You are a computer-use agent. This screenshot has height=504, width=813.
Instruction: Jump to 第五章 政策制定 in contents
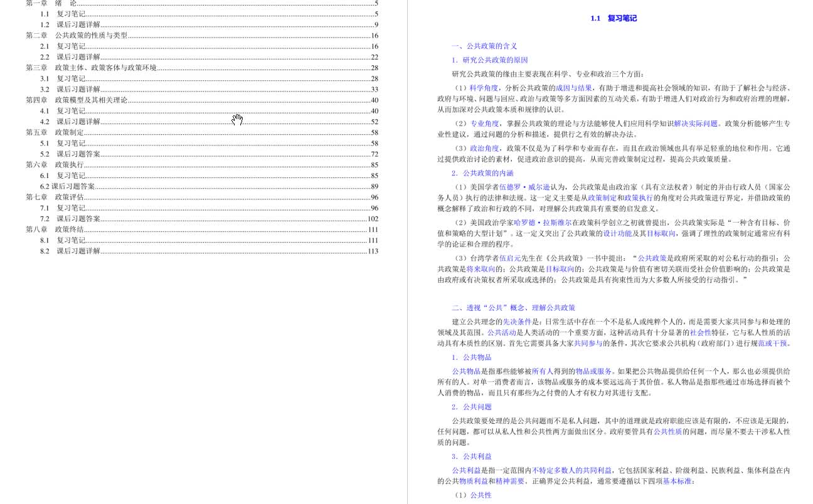point(202,132)
